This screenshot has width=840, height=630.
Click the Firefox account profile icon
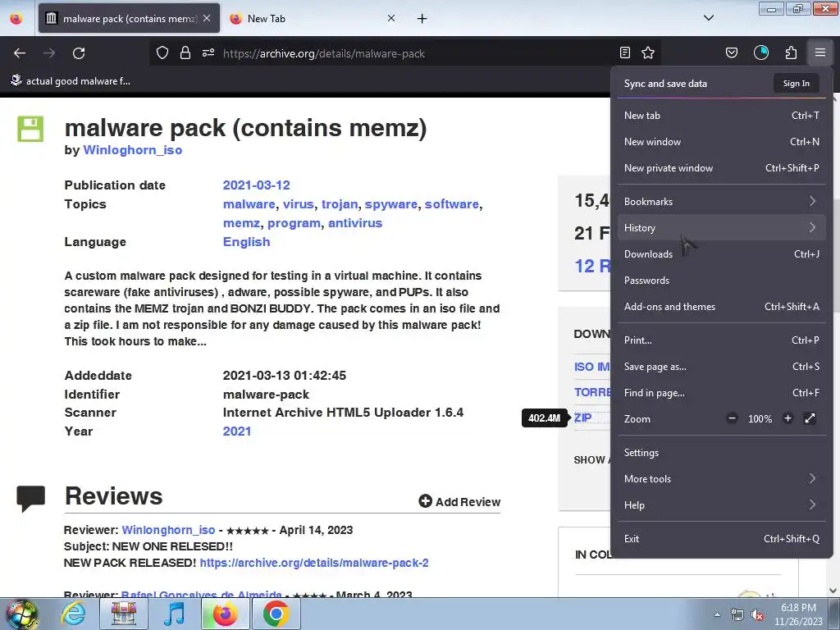pos(761,53)
